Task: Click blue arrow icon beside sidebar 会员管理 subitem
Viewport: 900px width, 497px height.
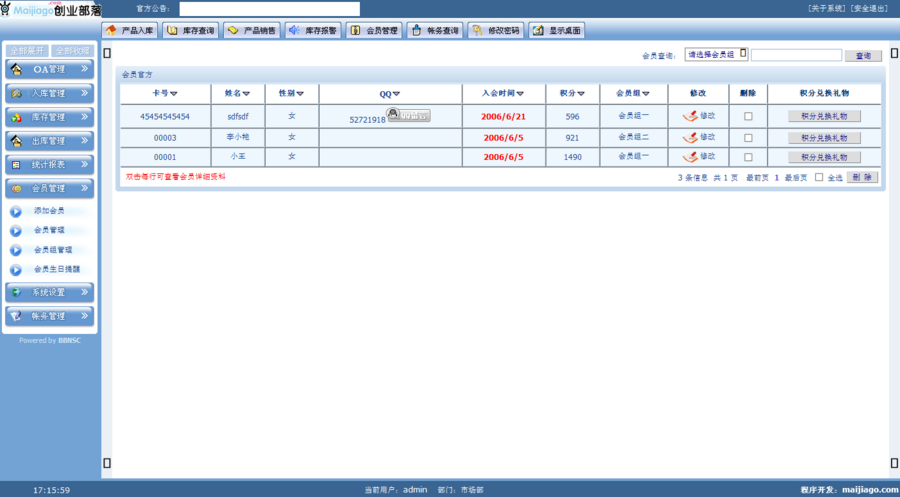Action: coord(15,231)
